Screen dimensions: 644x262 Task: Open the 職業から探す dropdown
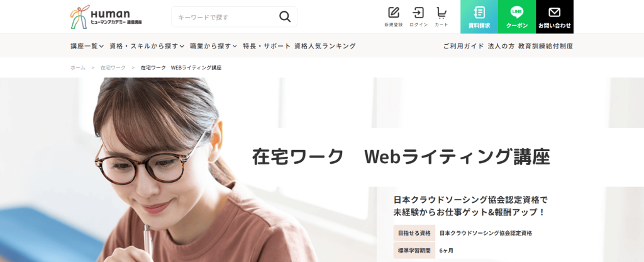pos(214,46)
